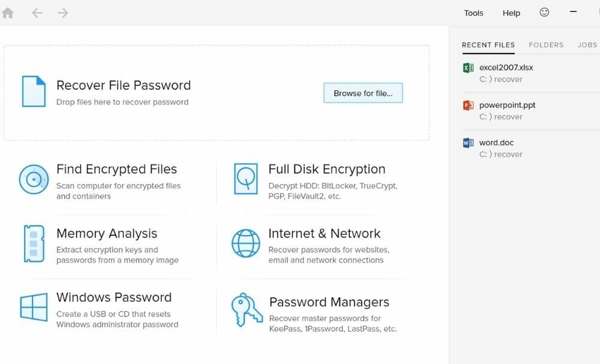Image resolution: width=600 pixels, height=364 pixels.
Task: Switch to the Jobs tab
Action: (587, 45)
